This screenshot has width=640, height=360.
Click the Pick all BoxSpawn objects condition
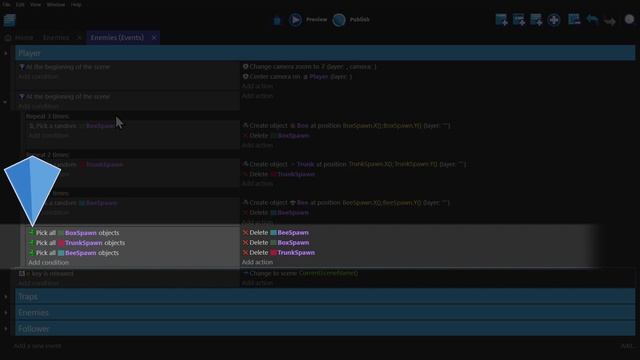point(73,233)
